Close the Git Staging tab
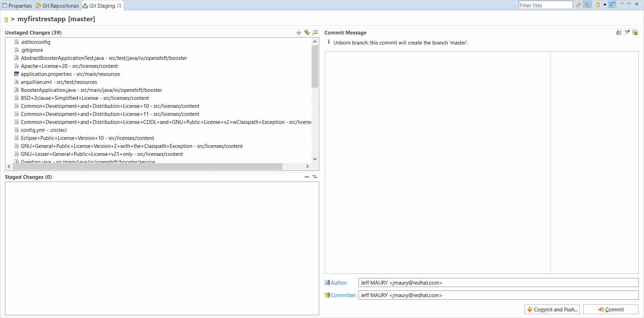This screenshot has width=644, height=318. (x=119, y=6)
